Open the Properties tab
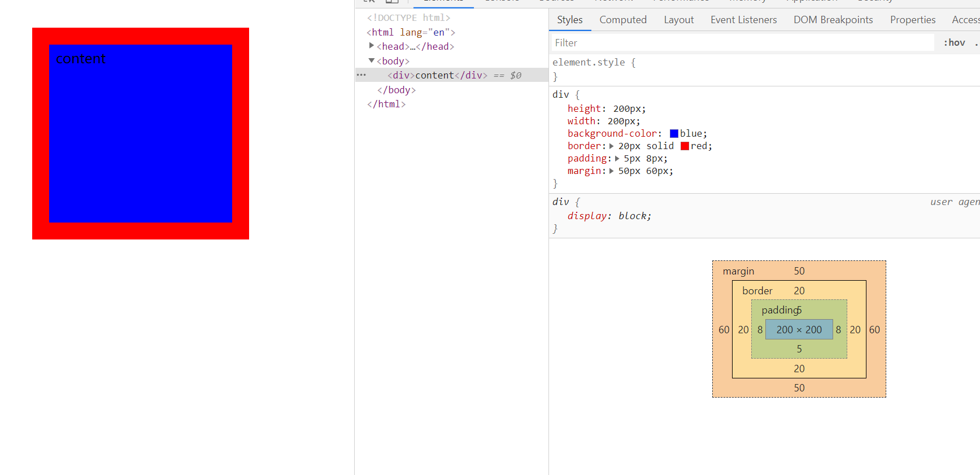Screen dimensions: 980x475 coord(913,20)
